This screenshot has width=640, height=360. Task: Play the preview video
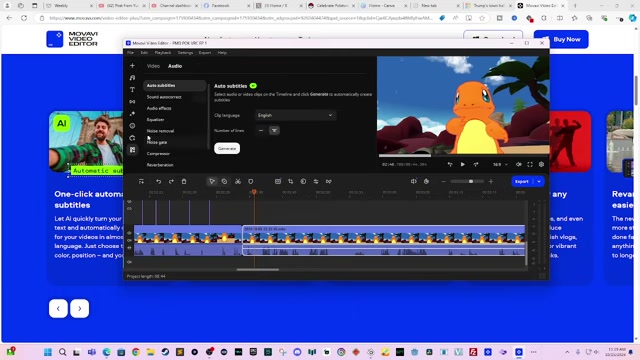click(x=463, y=164)
